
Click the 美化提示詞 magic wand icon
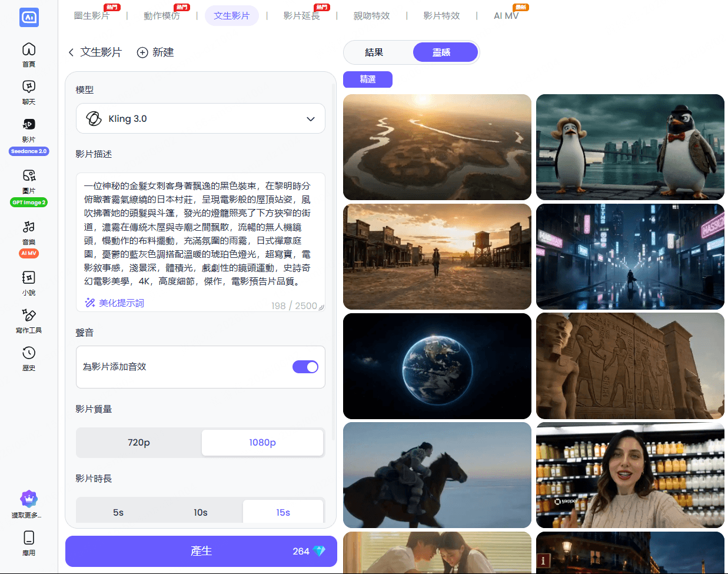90,303
